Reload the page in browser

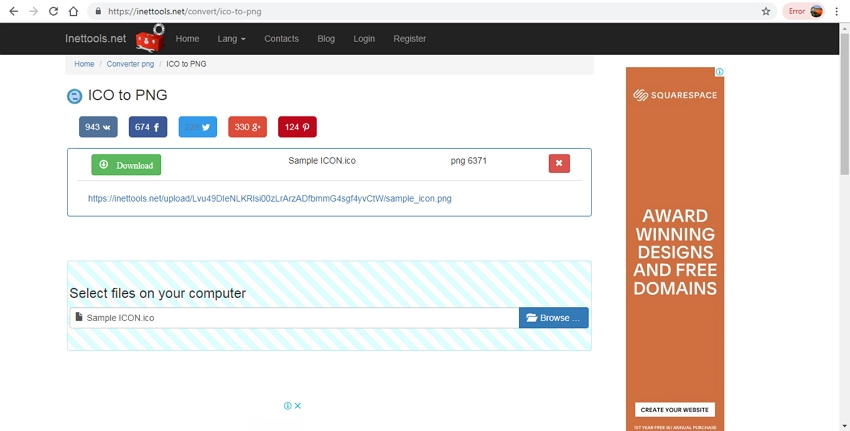[x=53, y=11]
